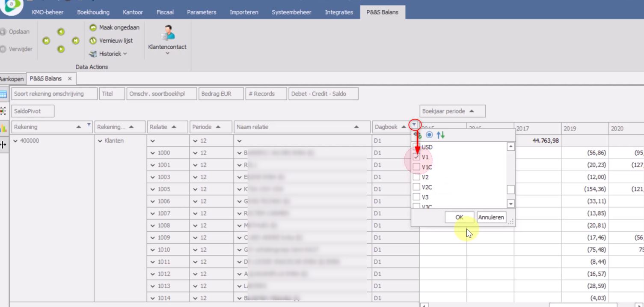Click the sort arrows icon in filter popup

coord(441,135)
